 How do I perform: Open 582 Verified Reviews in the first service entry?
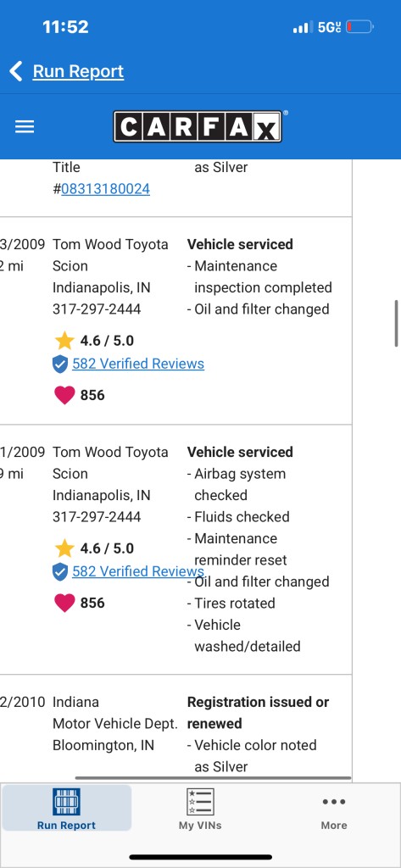(x=138, y=364)
